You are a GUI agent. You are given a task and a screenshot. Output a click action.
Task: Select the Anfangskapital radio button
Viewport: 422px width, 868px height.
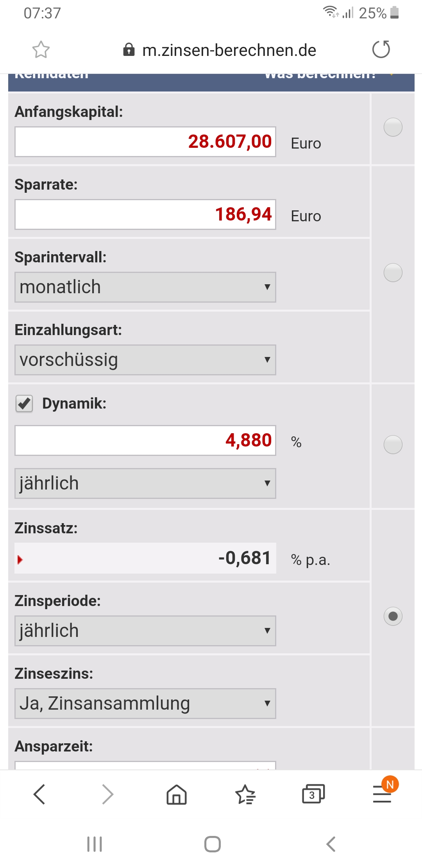(393, 127)
